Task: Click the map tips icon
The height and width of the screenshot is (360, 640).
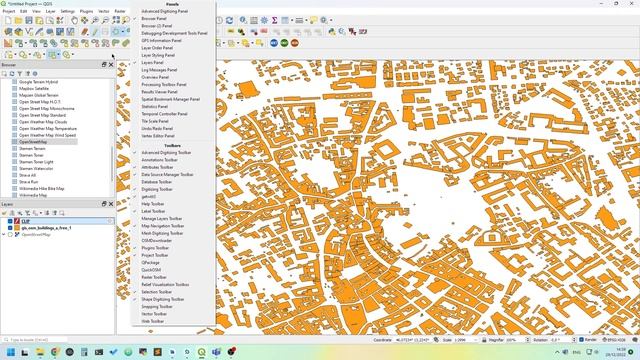Action: [x=313, y=20]
